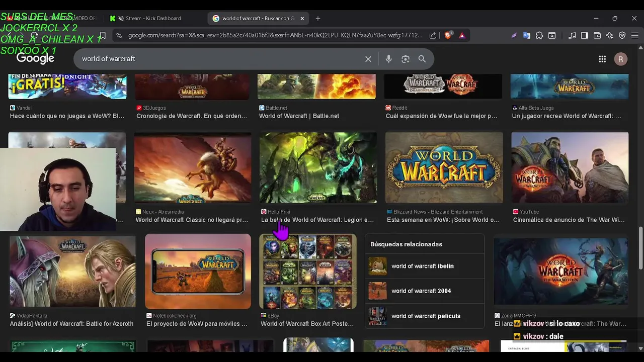Toggle the Brave sidebar panel icon
644x362 pixels.
pyautogui.click(x=585, y=35)
